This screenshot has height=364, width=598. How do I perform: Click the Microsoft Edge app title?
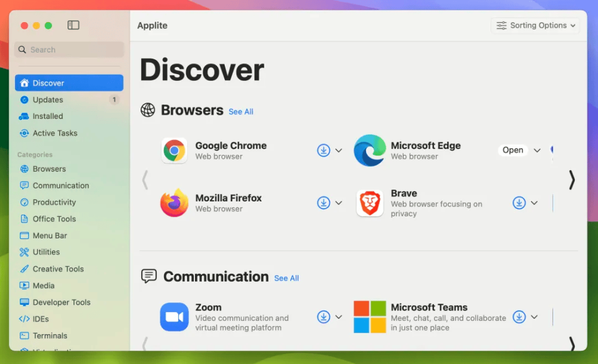click(x=426, y=146)
